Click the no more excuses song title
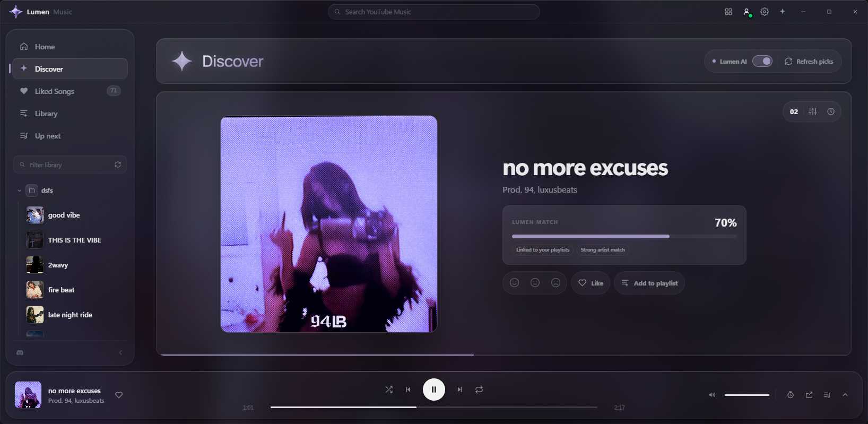Image resolution: width=868 pixels, height=424 pixels. coord(585,168)
